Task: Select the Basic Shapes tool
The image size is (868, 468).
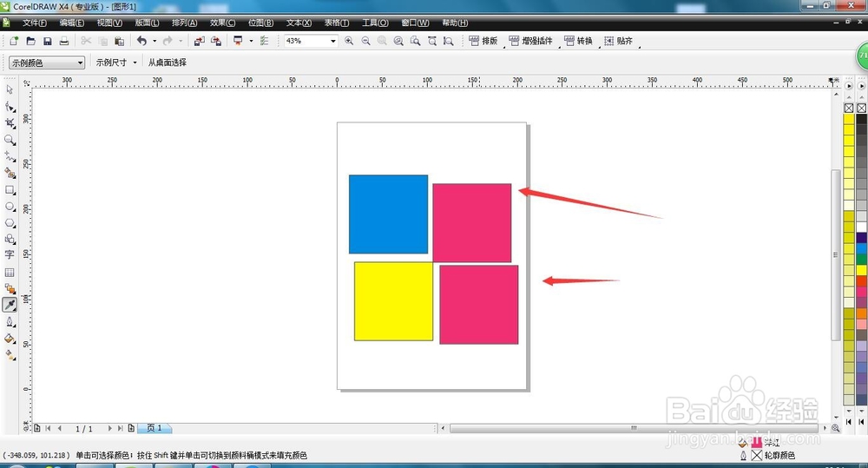Action: (x=10, y=240)
